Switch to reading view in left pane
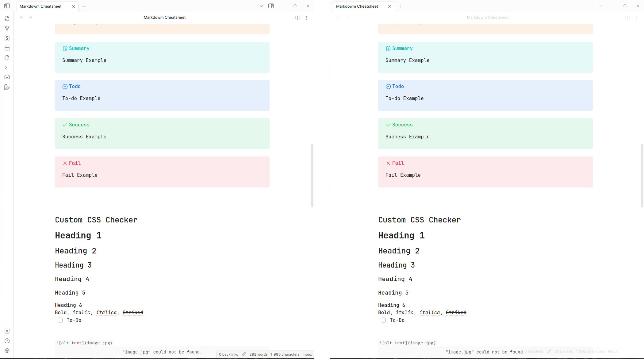This screenshot has height=359, width=644. (x=297, y=18)
